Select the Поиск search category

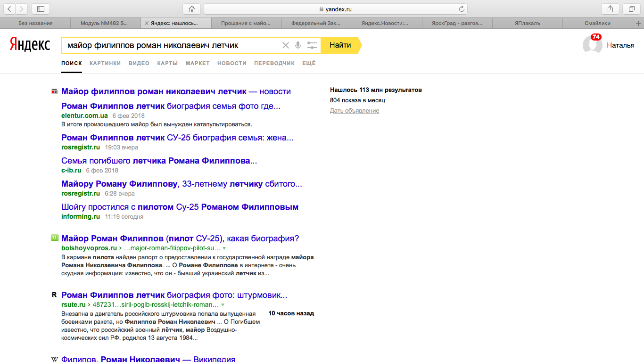click(x=72, y=63)
